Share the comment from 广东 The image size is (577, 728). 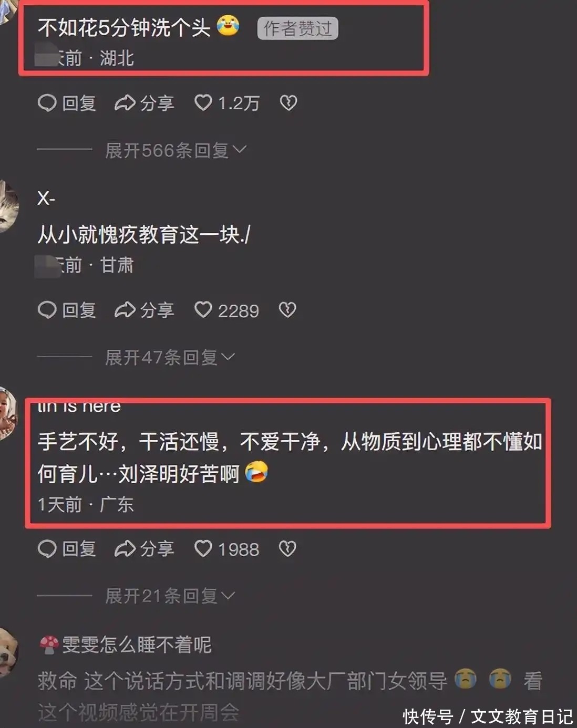pyautogui.click(x=145, y=549)
